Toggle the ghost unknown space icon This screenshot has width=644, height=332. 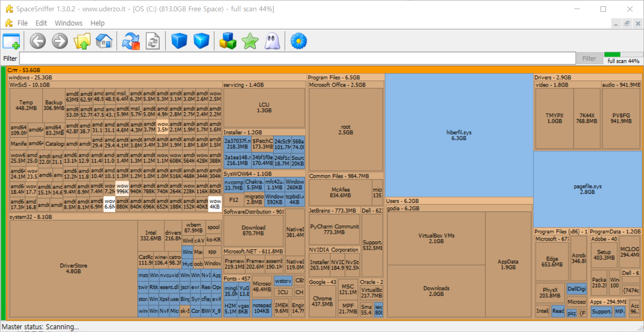(271, 41)
